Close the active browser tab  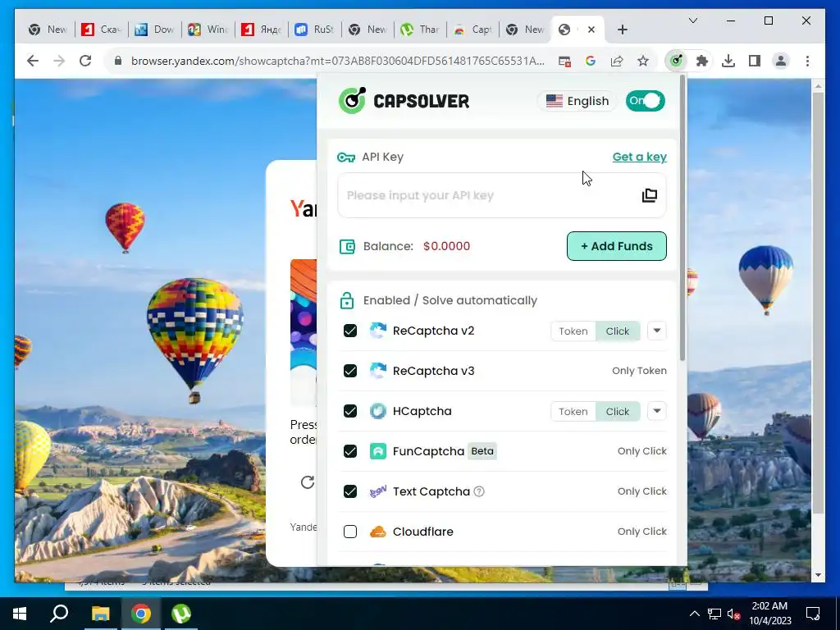591,30
